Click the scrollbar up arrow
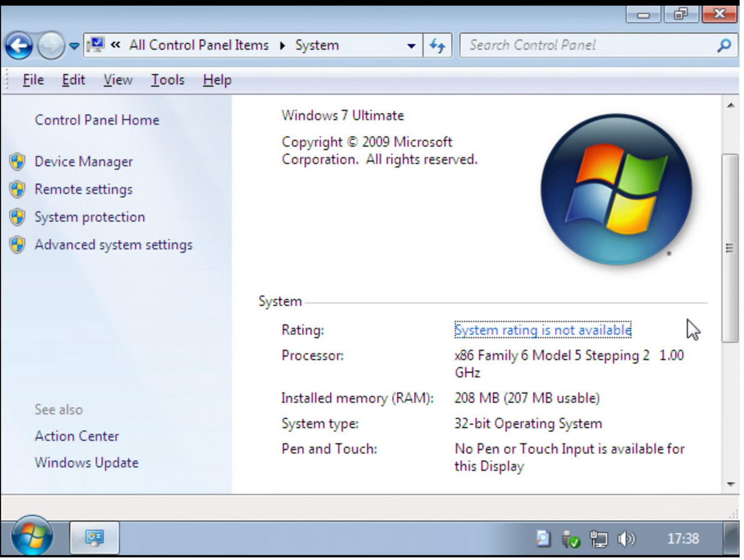Image resolution: width=744 pixels, height=560 pixels. pyautogui.click(x=731, y=105)
